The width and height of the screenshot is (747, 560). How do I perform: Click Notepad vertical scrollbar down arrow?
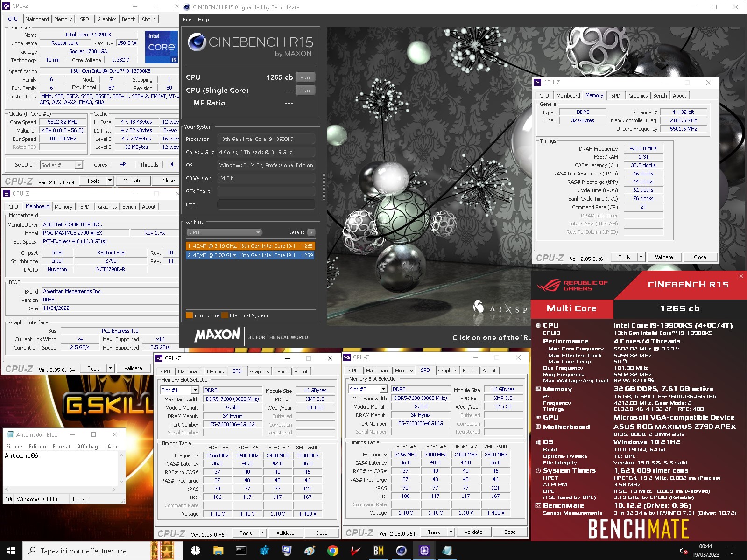[122, 482]
